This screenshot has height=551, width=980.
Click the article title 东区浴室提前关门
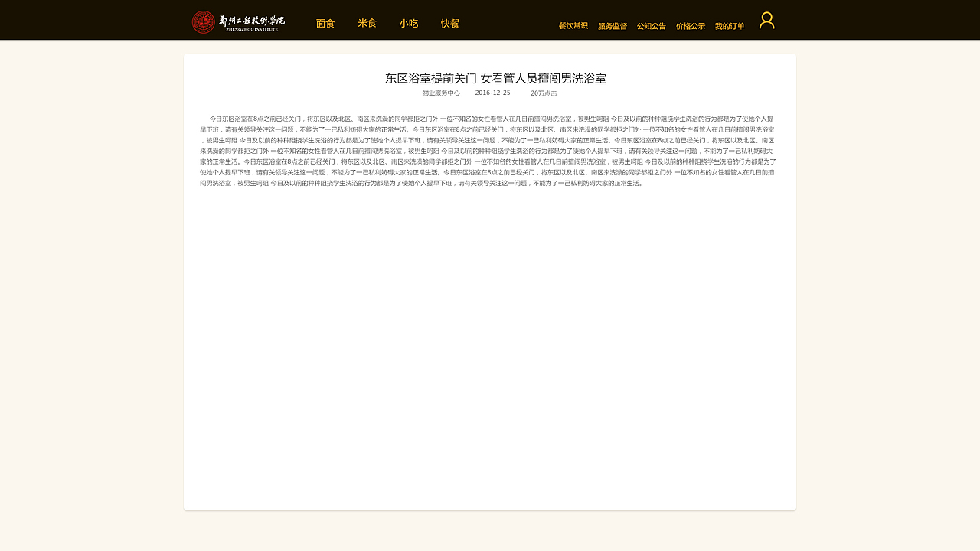431,78
